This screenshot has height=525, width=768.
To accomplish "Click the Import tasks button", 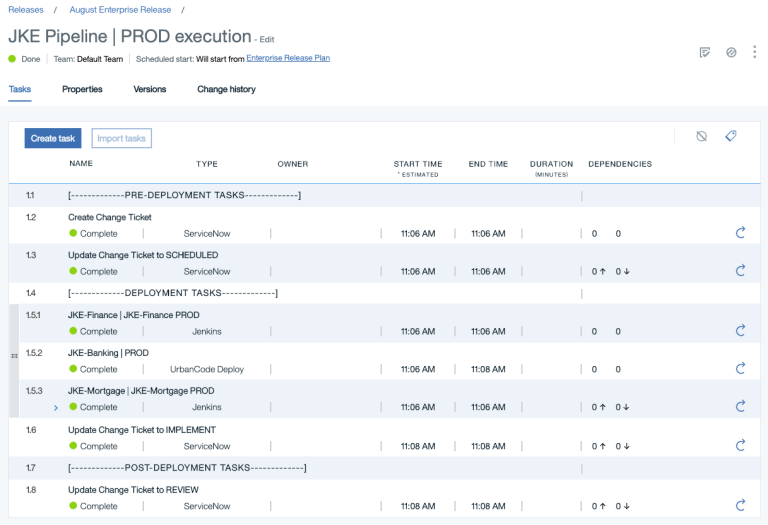I will (x=122, y=138).
